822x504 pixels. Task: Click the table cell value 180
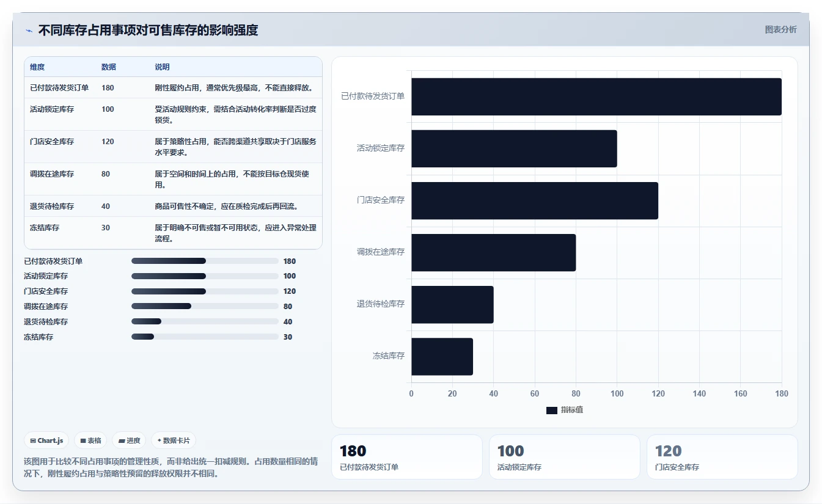[x=108, y=87]
